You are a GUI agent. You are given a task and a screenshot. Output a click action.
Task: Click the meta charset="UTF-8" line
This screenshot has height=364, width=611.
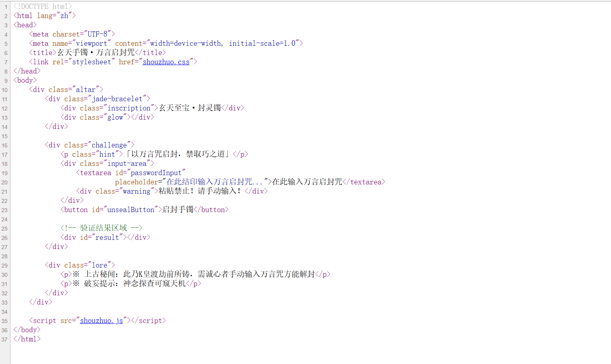click(72, 34)
